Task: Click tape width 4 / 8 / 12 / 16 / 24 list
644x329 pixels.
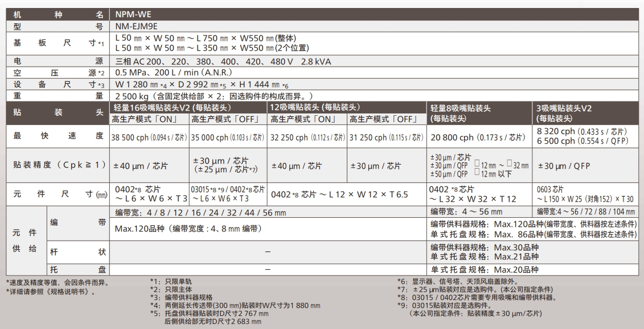Action: tap(200, 213)
